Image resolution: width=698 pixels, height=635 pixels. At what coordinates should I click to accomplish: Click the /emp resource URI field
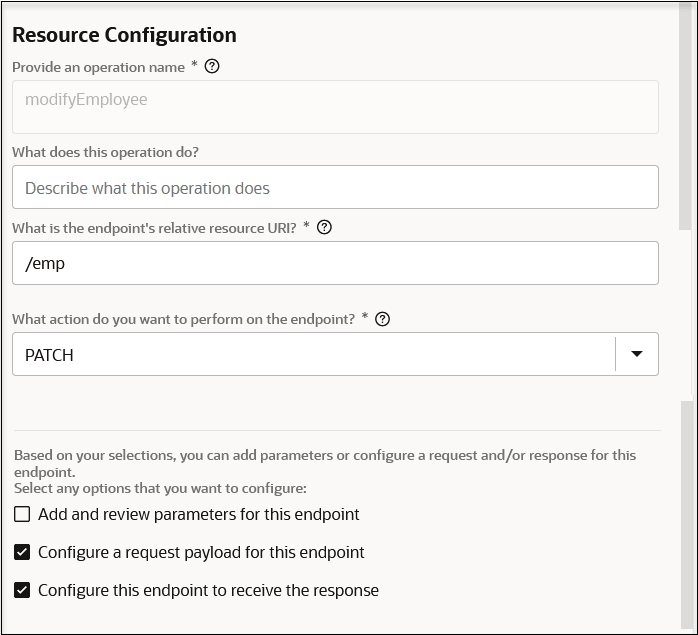click(x=335, y=263)
